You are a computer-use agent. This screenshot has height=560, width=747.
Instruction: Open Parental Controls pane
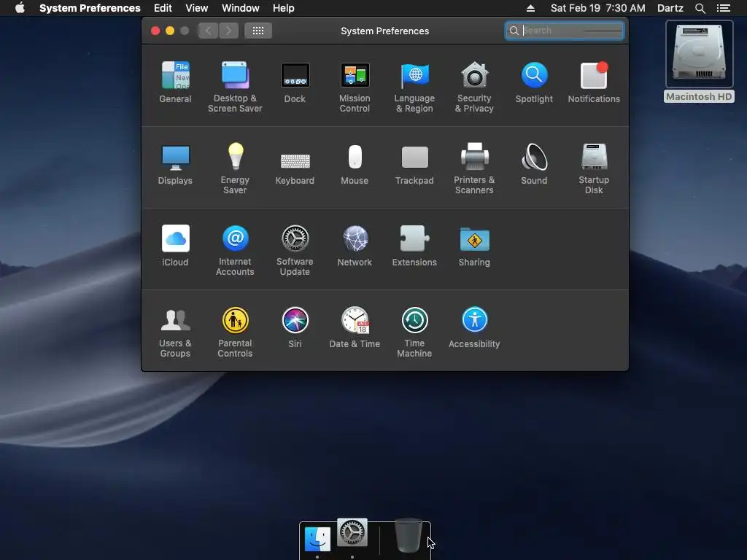click(235, 332)
